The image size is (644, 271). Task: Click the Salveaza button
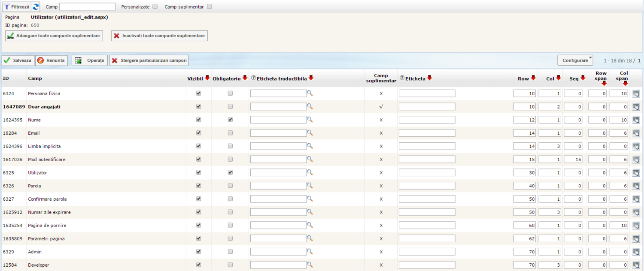tap(18, 60)
